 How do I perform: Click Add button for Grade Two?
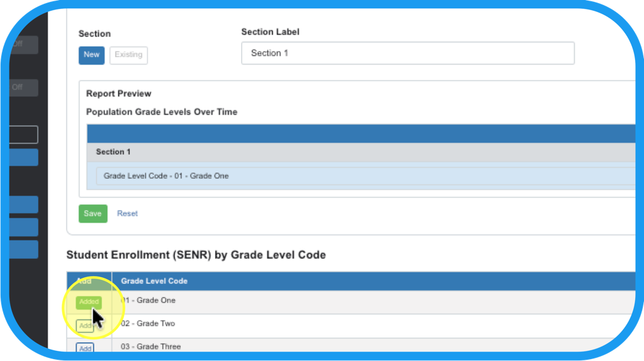point(85,325)
